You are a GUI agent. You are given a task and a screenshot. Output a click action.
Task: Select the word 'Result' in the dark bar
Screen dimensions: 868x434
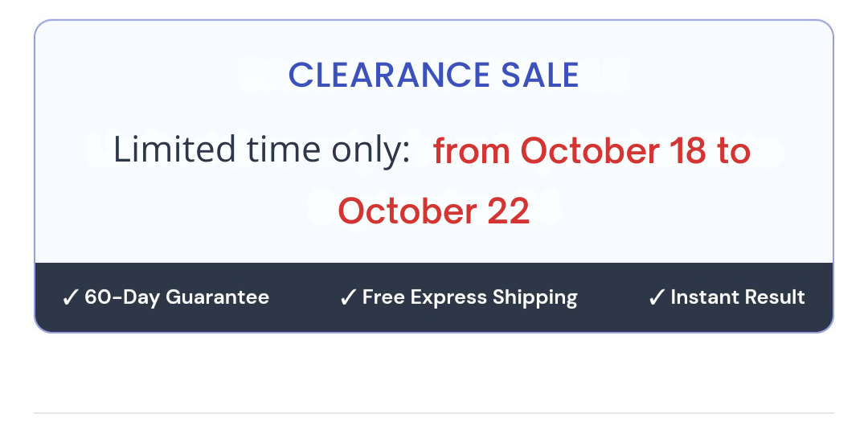(773, 297)
